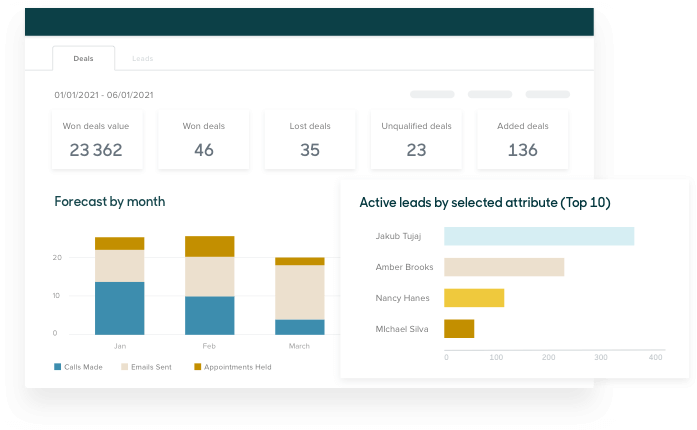Click Michael Silva's gold bar
Viewport: 697px width, 430px height.
[x=459, y=328]
